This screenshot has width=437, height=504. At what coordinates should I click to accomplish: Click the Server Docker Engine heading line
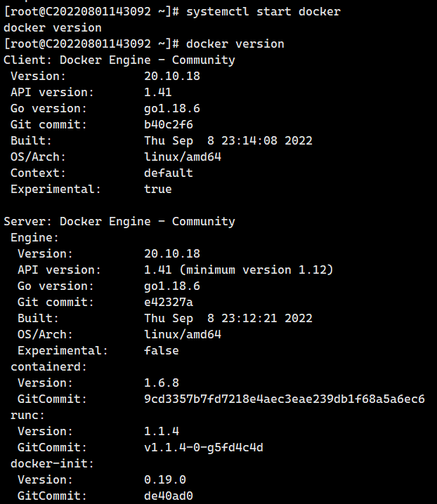119,221
